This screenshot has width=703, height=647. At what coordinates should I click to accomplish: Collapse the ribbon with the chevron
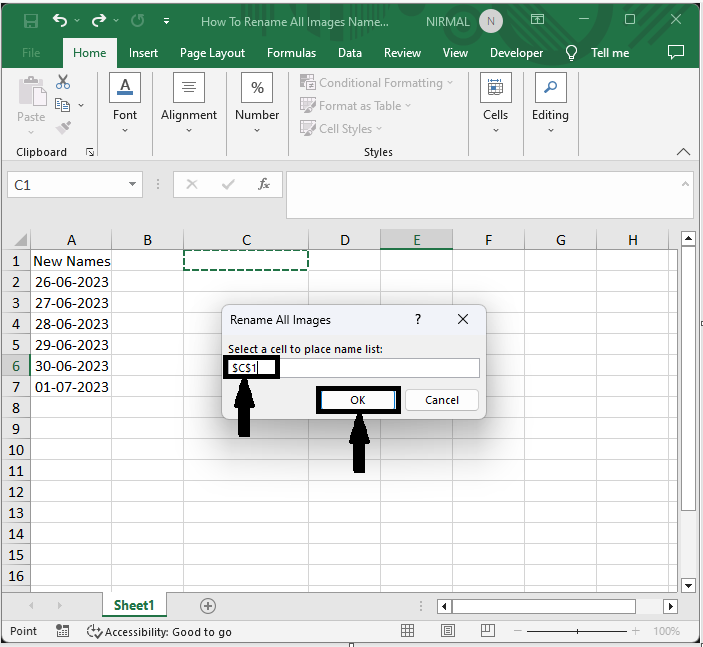[683, 152]
